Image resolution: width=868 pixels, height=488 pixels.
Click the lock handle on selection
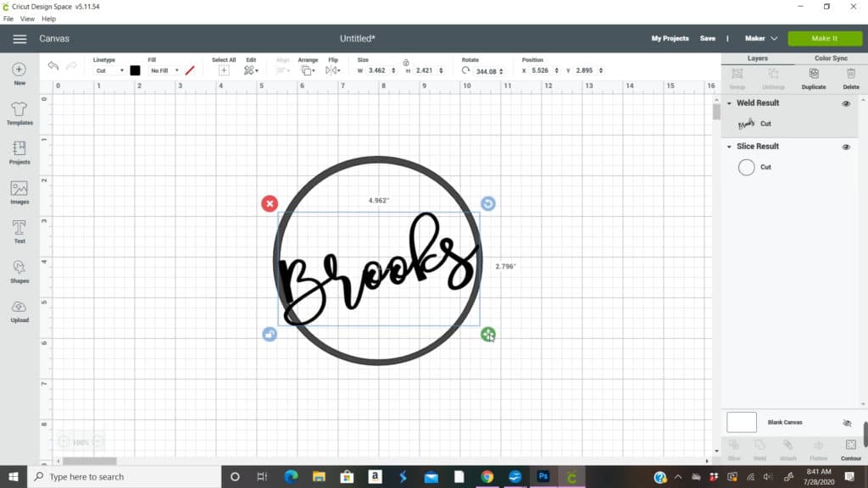point(270,334)
